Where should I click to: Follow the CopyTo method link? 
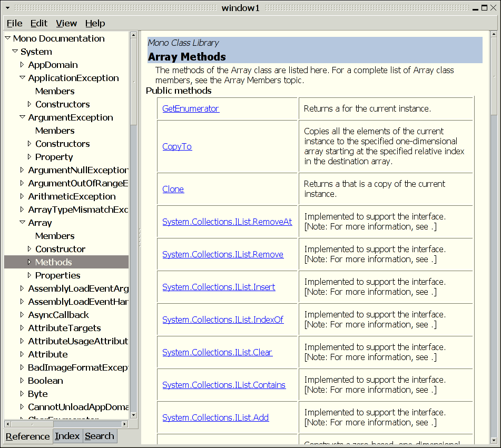177,146
